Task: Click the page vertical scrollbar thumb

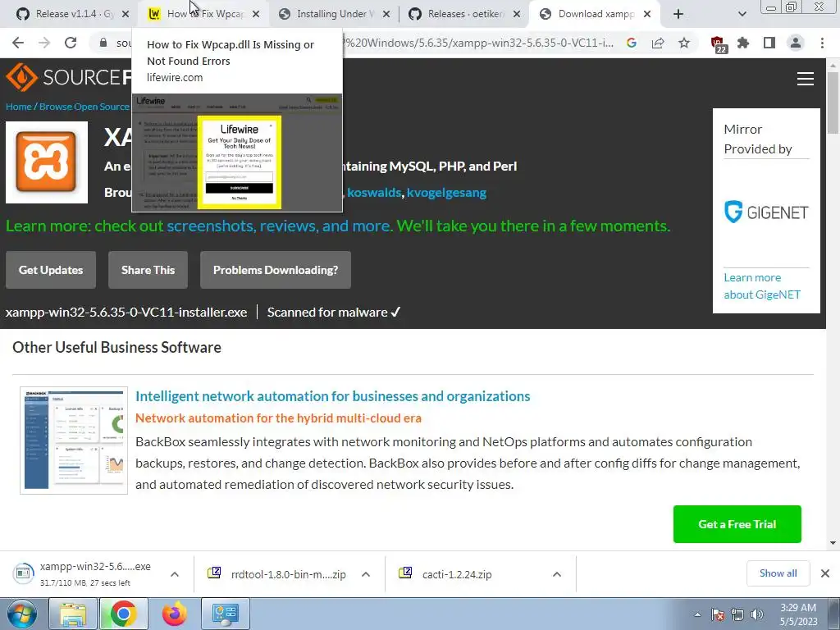Action: (833, 103)
